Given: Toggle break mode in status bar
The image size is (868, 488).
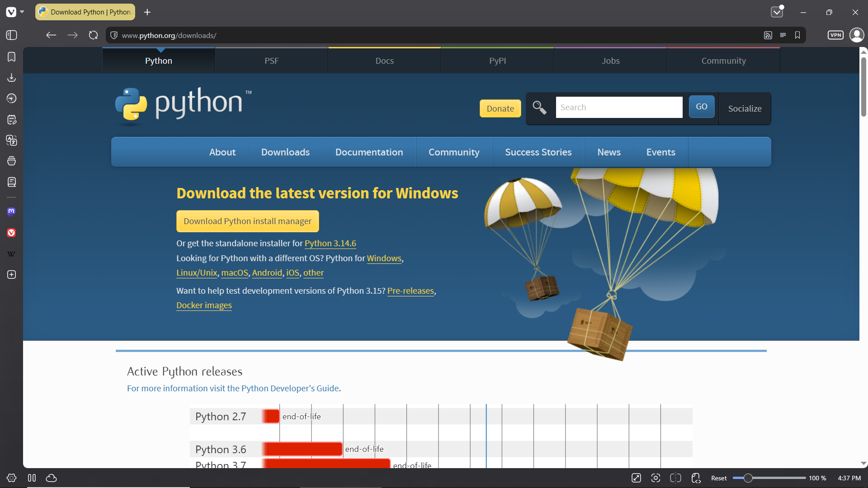Looking at the screenshot, I should click(32, 478).
